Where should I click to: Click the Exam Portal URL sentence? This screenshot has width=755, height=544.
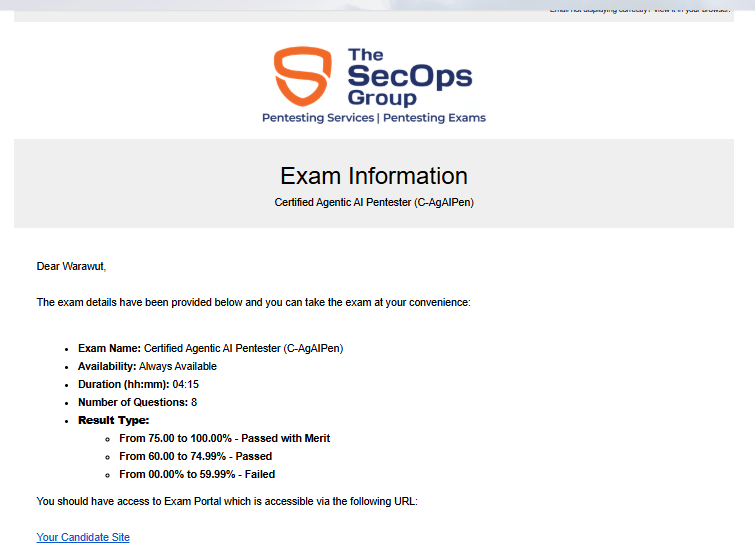227,501
